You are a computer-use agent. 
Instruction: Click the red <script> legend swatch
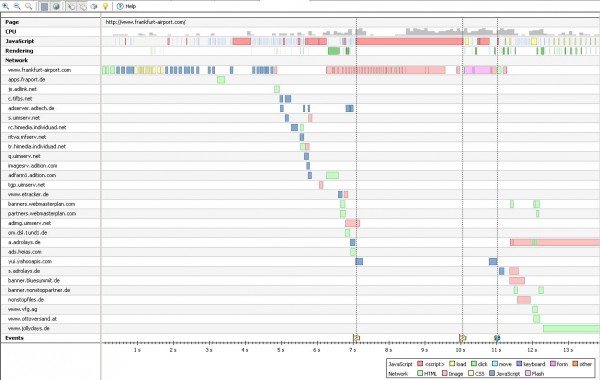tap(420, 364)
